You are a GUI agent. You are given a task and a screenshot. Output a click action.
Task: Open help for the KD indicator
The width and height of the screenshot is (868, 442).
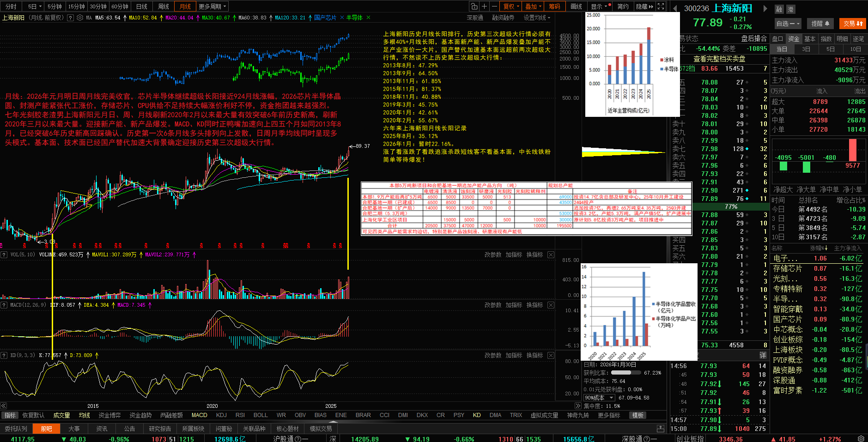(4, 355)
